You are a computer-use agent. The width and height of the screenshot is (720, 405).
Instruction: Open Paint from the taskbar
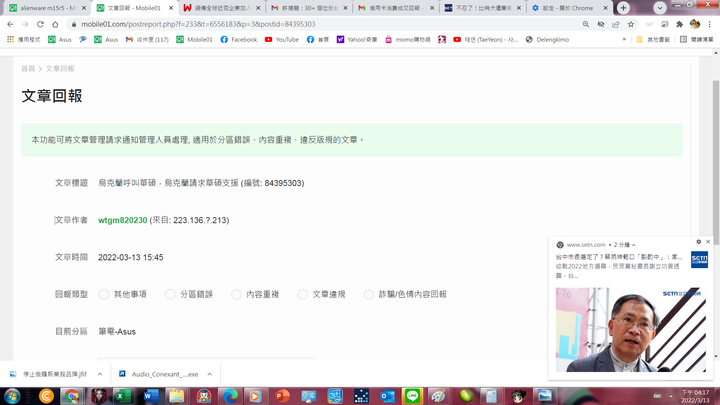click(439, 396)
